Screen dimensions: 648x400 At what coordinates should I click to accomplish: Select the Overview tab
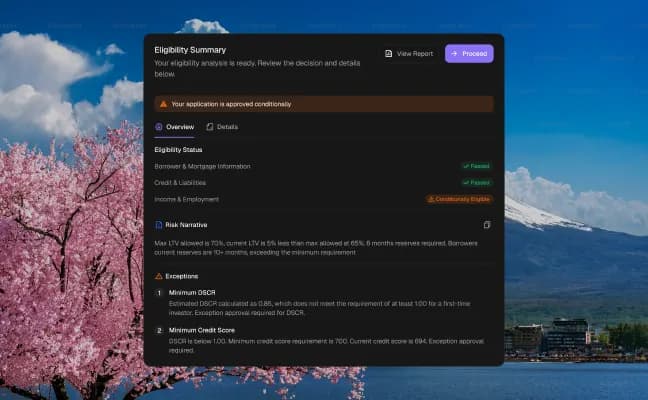(174, 127)
